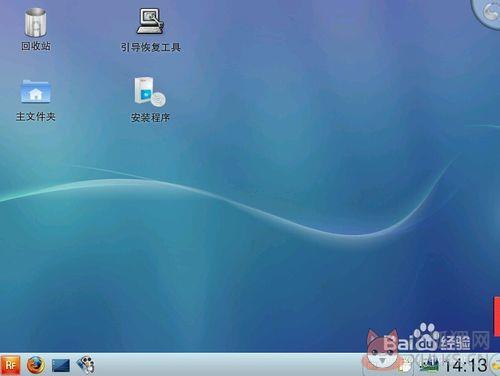The image size is (500, 376).
Task: Click the 14:13 clock in the tray
Action: click(x=466, y=365)
